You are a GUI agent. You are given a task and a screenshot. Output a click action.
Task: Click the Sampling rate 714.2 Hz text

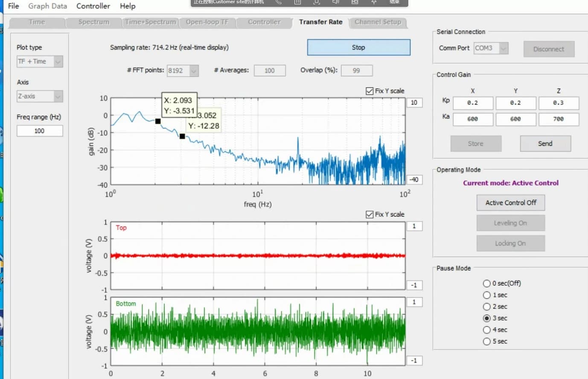169,47
